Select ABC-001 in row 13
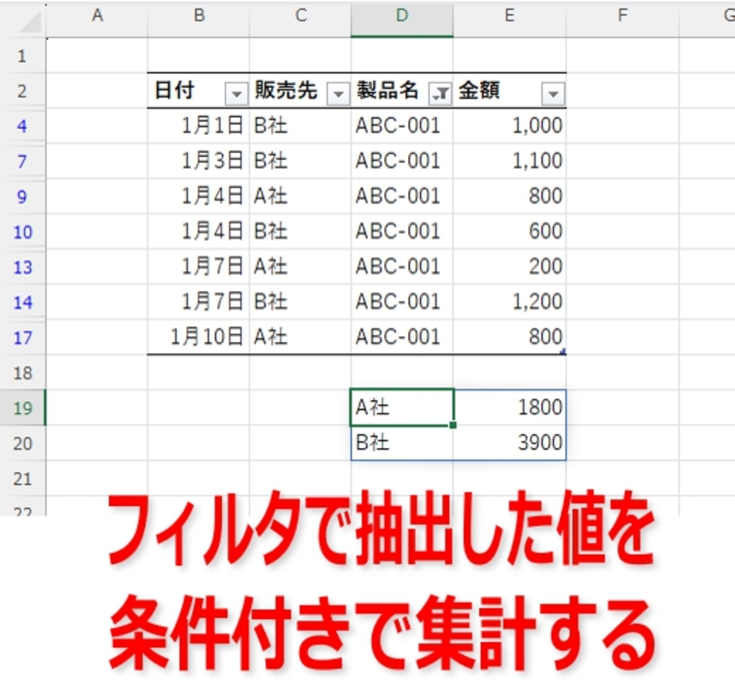 [x=402, y=267]
